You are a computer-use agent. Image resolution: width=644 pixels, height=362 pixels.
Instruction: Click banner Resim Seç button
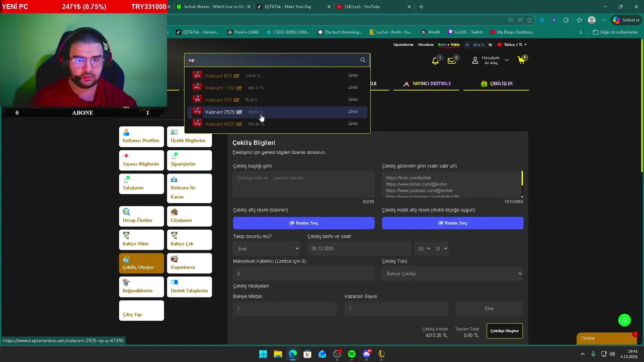[304, 223]
